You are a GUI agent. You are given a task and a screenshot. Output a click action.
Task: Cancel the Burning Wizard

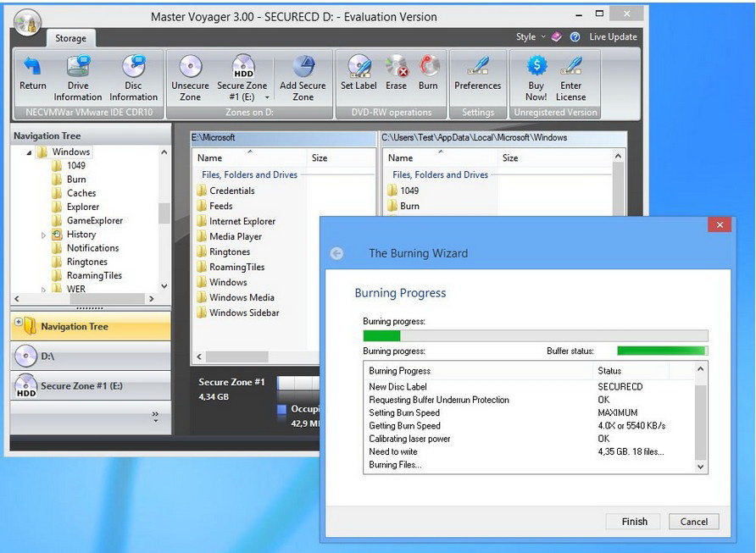(693, 522)
